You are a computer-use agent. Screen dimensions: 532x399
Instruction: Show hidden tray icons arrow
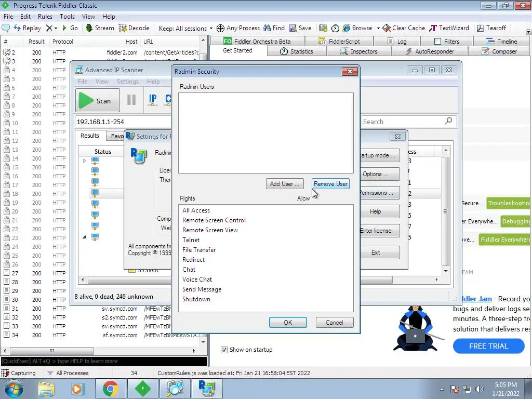(x=442, y=390)
